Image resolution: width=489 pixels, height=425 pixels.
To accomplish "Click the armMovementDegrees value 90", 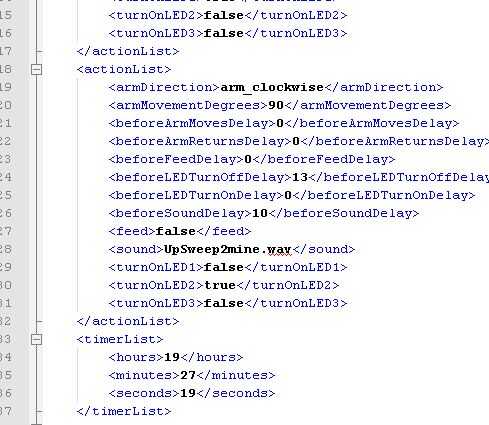I will click(276, 105).
